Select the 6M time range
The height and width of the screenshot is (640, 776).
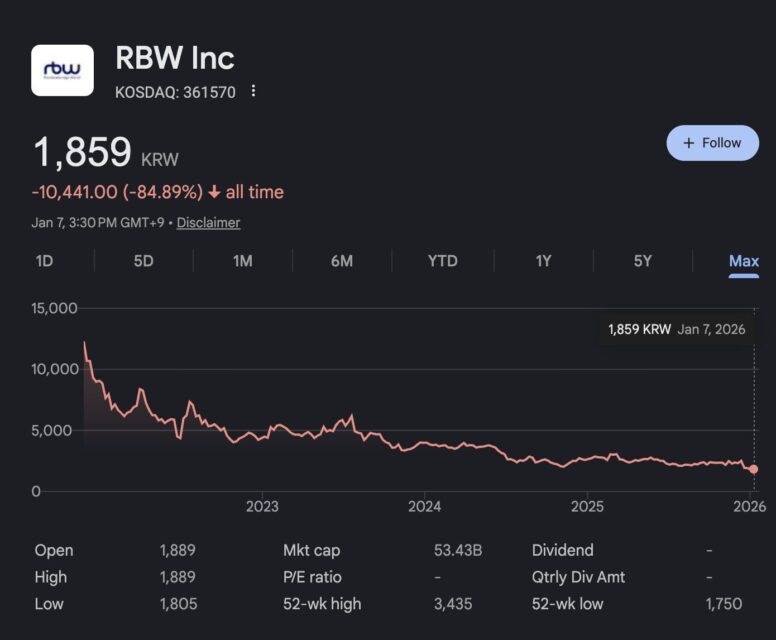[x=342, y=261]
